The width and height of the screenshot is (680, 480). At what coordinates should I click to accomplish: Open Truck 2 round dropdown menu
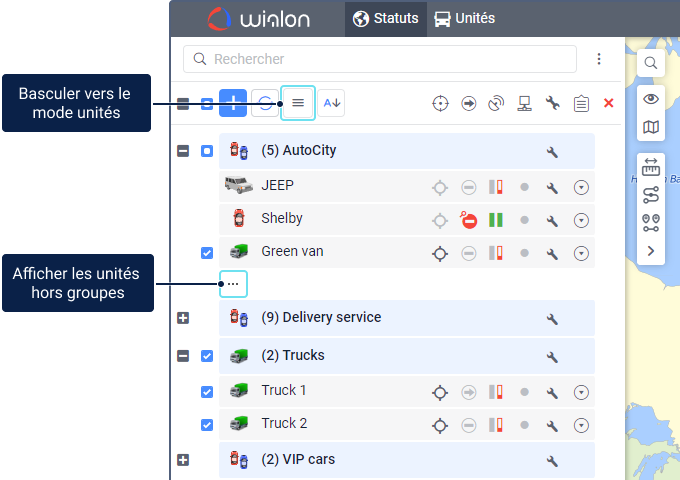pyautogui.click(x=581, y=425)
